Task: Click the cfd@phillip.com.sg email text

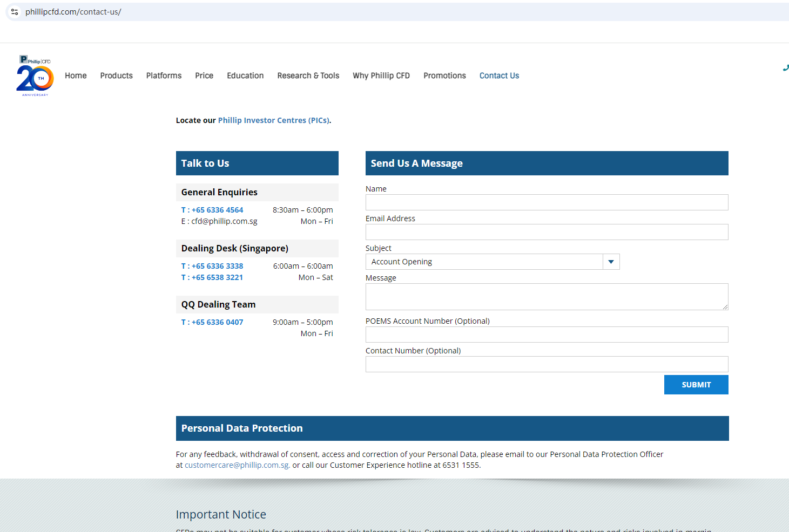Action: (224, 221)
